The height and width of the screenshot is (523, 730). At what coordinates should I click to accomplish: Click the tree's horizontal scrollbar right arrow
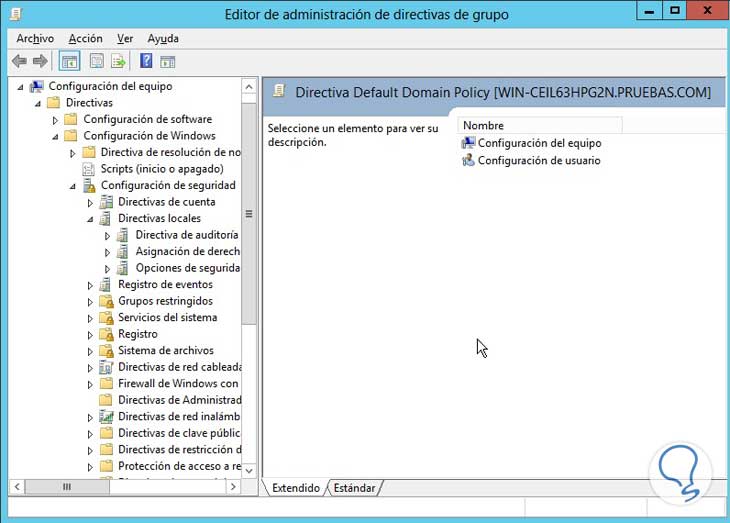[x=233, y=487]
